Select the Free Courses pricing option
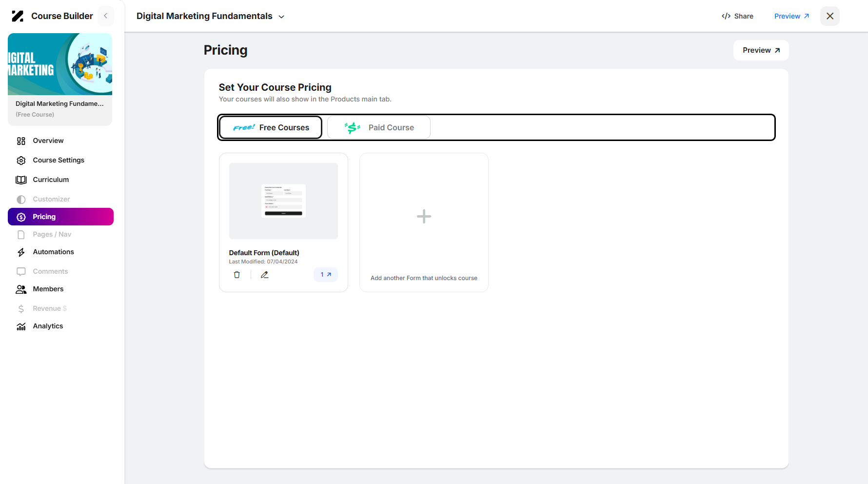The width and height of the screenshot is (868, 484). [271, 127]
